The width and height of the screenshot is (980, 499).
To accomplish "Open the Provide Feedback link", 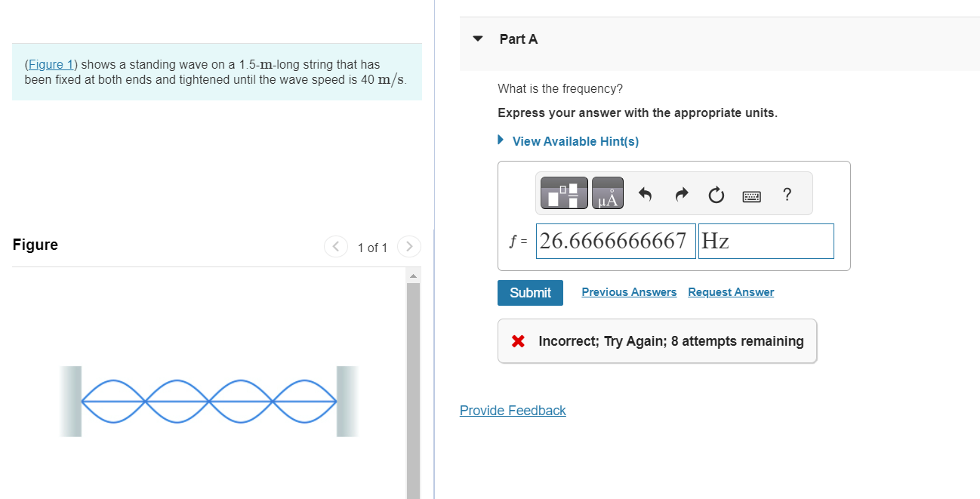I will pos(513,411).
